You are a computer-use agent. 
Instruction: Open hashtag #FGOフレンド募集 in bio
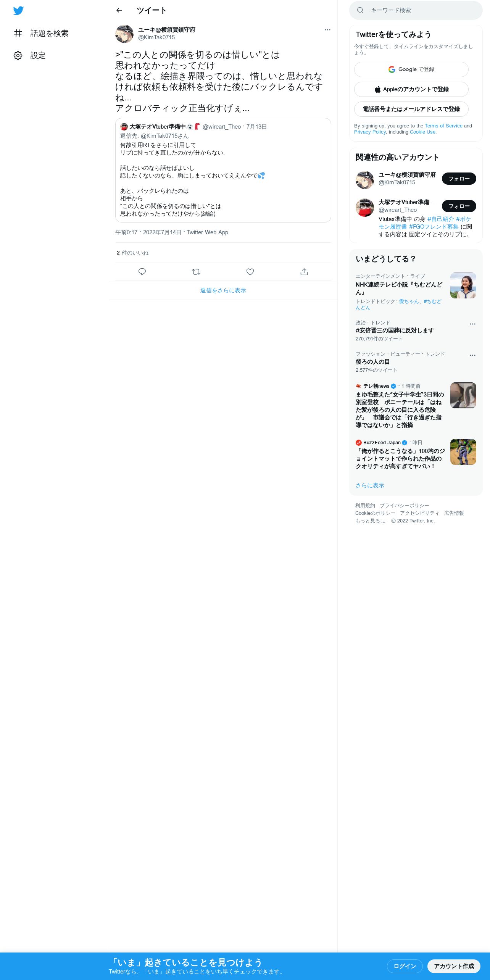[434, 227]
